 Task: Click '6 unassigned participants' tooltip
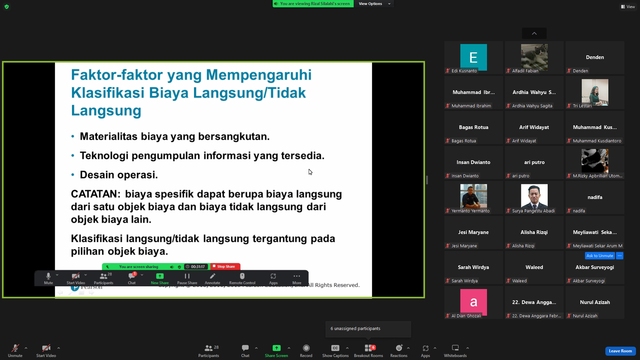[368, 329]
